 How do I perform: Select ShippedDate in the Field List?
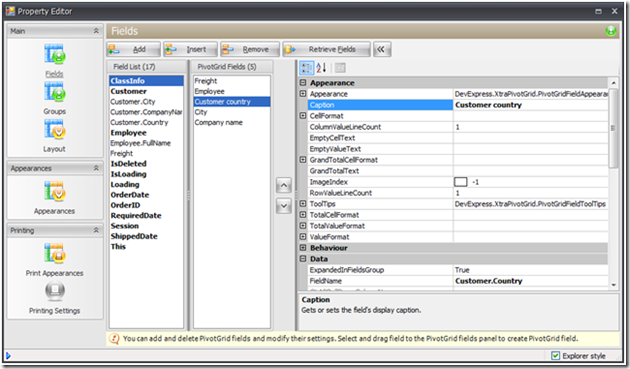pyautogui.click(x=146, y=236)
